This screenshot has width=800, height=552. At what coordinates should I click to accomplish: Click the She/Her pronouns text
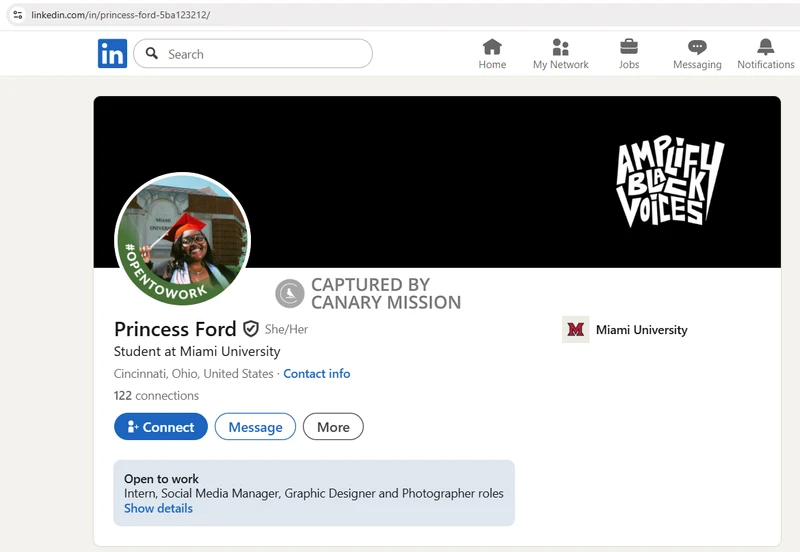point(286,330)
